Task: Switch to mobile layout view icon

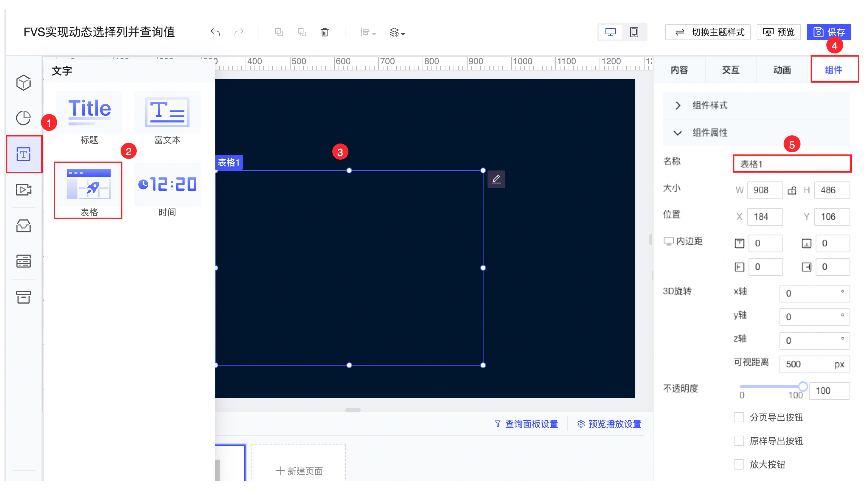Action: coord(634,32)
